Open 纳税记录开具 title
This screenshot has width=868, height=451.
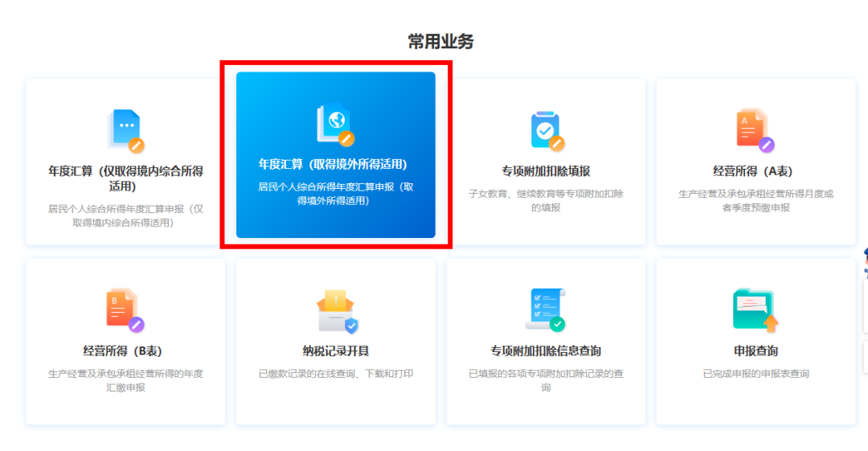(336, 351)
